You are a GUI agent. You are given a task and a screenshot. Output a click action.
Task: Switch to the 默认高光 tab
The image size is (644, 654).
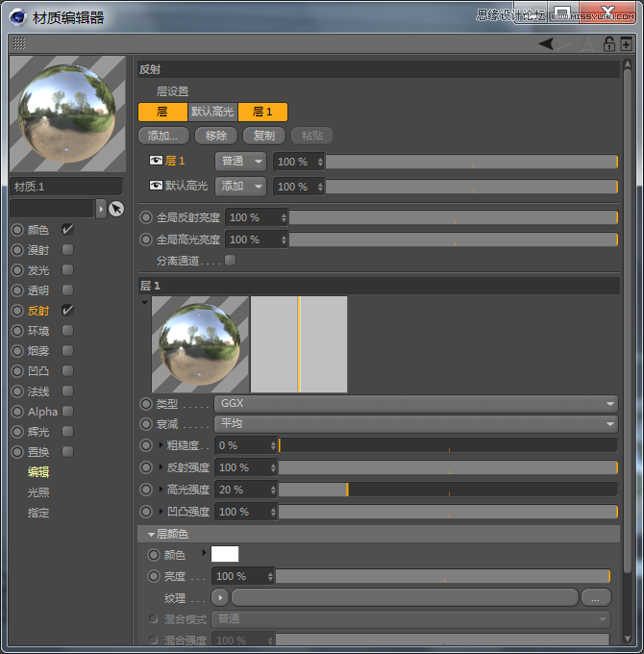pyautogui.click(x=212, y=112)
